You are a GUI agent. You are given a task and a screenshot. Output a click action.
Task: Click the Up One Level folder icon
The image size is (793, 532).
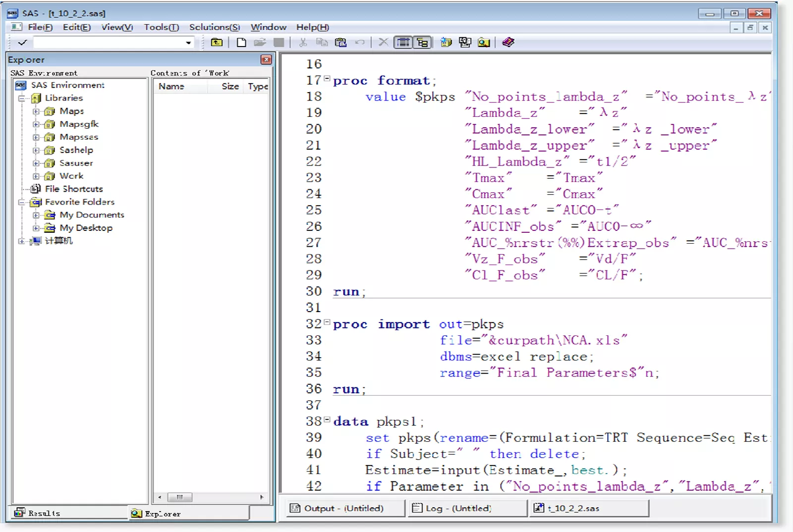(217, 42)
